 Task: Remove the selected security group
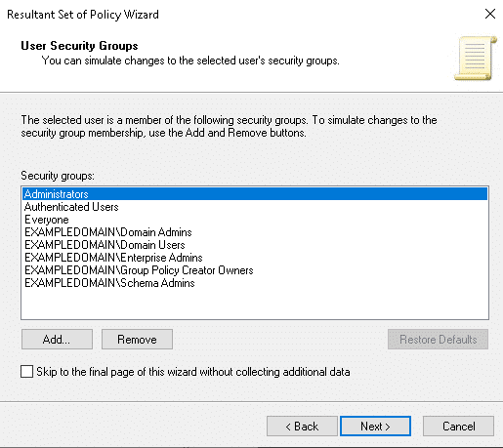tap(137, 340)
